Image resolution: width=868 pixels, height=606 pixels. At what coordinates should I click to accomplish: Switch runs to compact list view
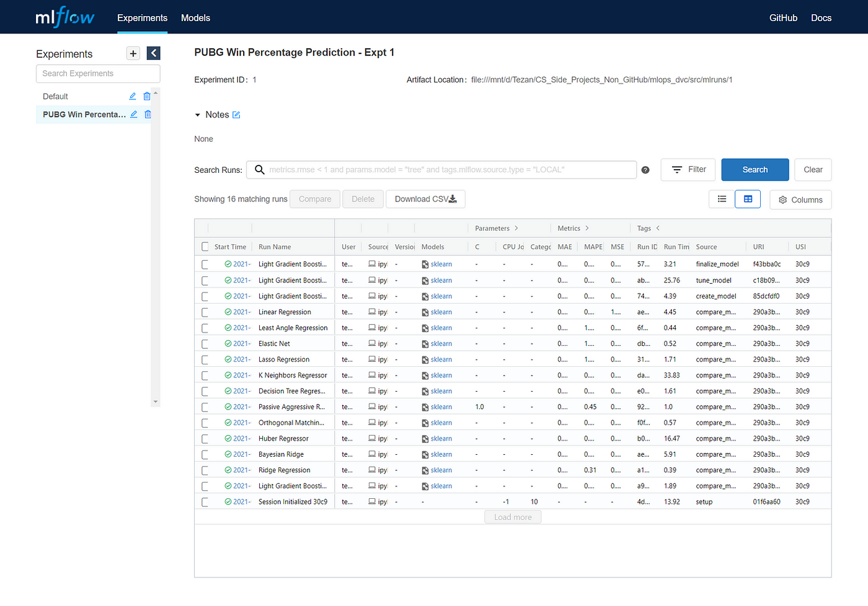point(721,199)
